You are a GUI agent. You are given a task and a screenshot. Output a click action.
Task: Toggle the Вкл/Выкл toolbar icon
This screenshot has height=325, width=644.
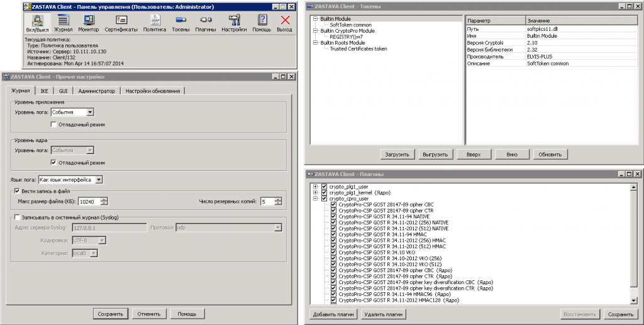[37, 23]
